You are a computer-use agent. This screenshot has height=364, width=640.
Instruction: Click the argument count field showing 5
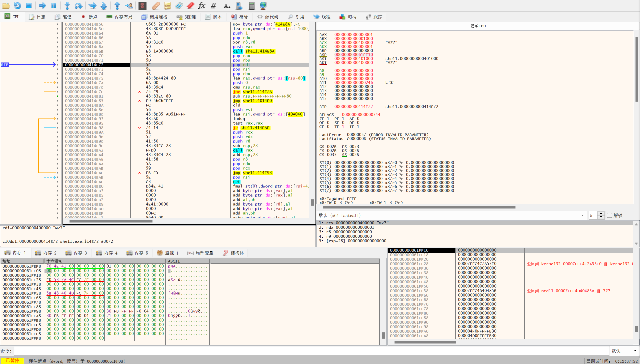tap(593, 215)
